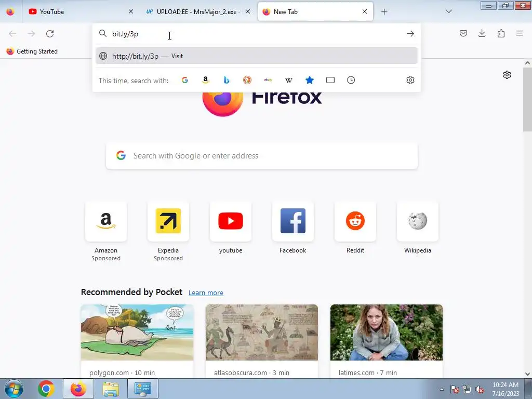
Task: Click the Pocket Learn more link
Action: point(206,293)
